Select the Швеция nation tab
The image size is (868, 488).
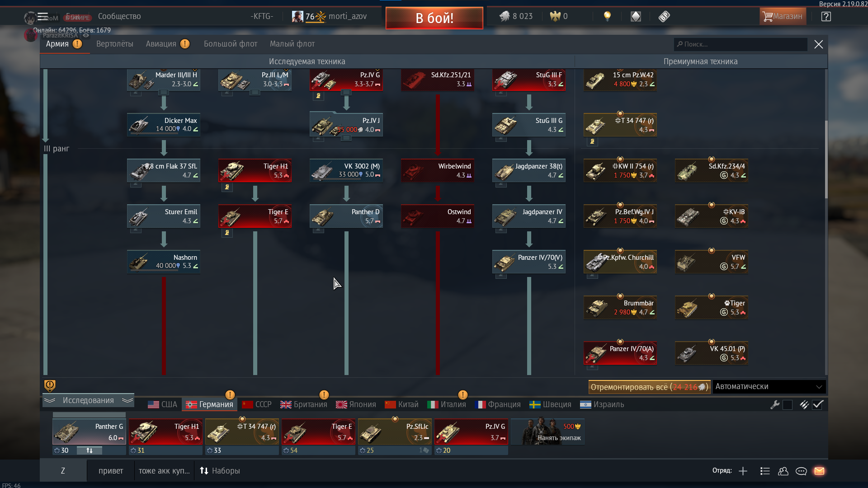point(550,404)
